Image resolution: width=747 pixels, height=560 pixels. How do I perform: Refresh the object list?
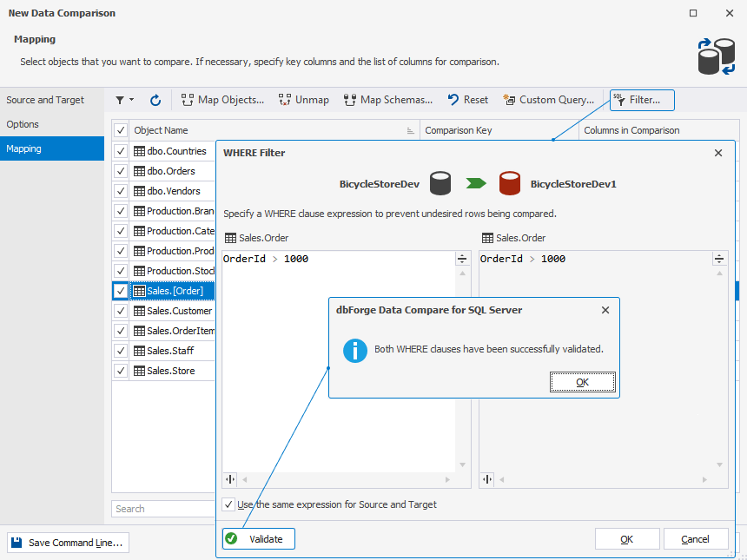(155, 100)
